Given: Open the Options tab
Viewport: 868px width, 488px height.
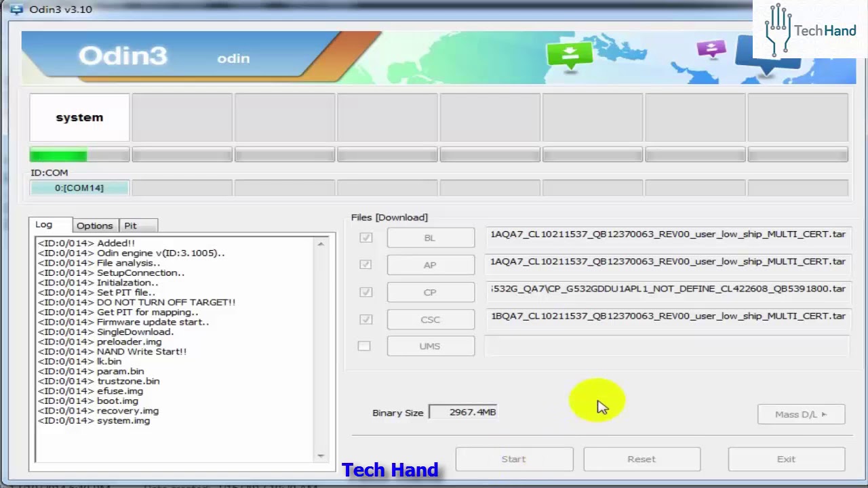Looking at the screenshot, I should coord(94,226).
